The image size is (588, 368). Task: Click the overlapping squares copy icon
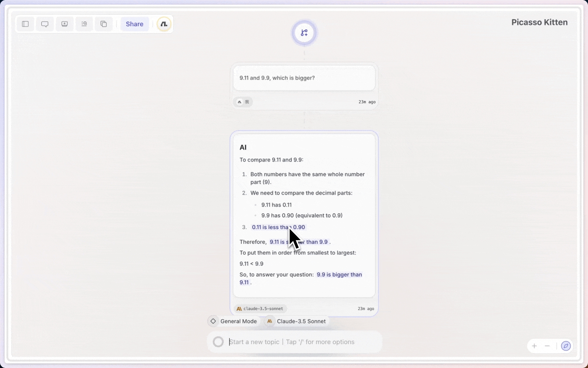(104, 24)
